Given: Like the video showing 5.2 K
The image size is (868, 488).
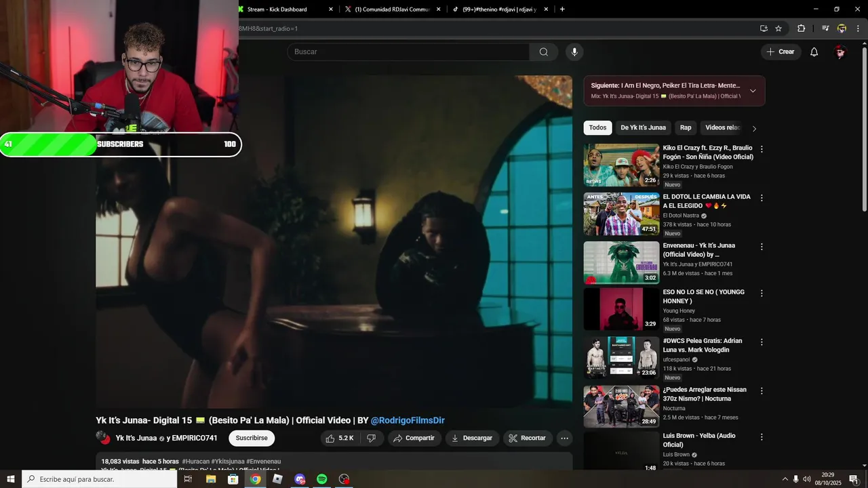Looking at the screenshot, I should point(340,438).
